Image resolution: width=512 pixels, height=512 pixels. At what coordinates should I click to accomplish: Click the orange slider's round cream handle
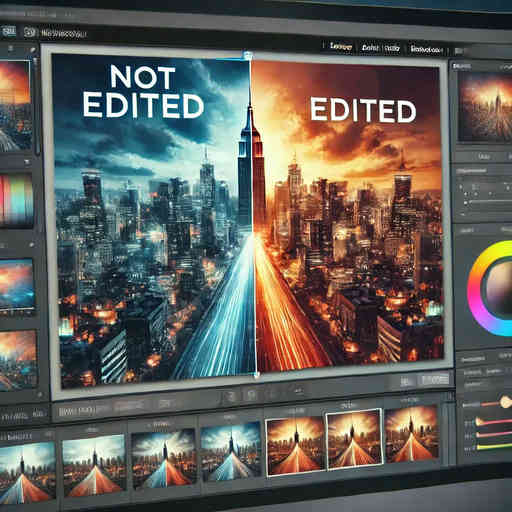click(x=506, y=402)
